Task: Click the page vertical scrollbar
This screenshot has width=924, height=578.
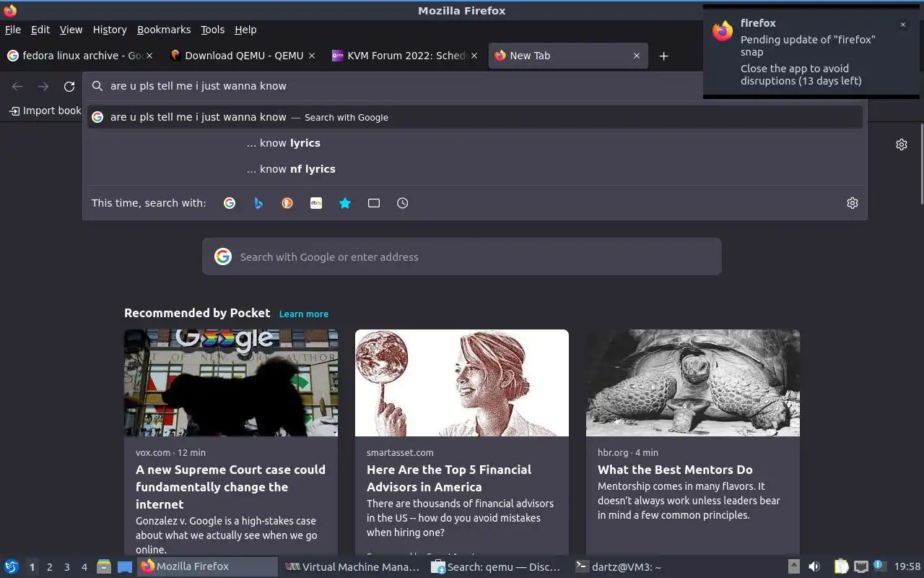Action: click(x=921, y=163)
